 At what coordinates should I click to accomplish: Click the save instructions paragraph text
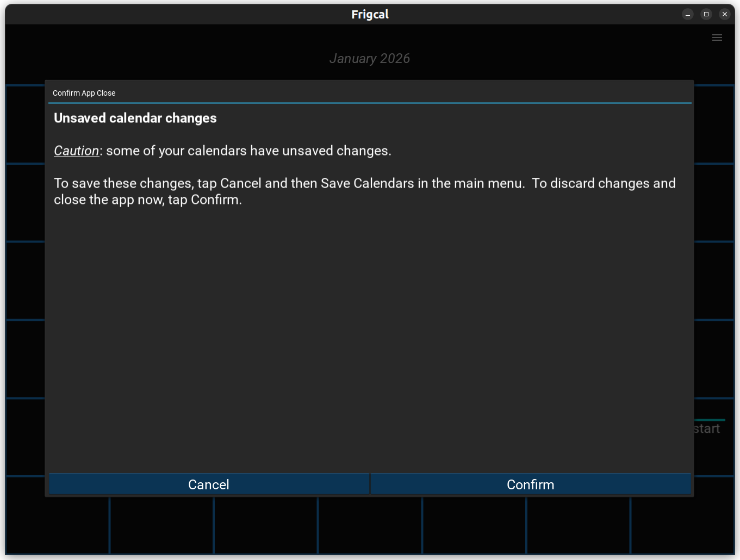(364, 191)
